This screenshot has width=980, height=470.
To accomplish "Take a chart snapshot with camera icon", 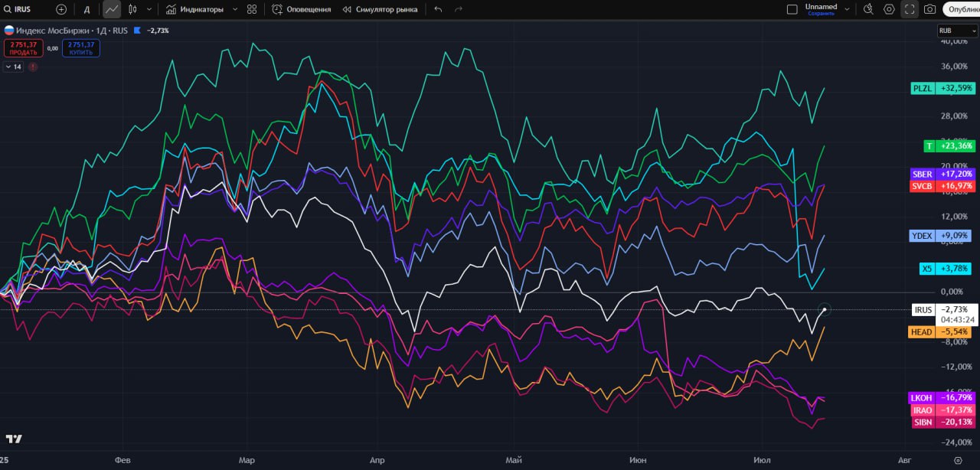I will tap(929, 9).
